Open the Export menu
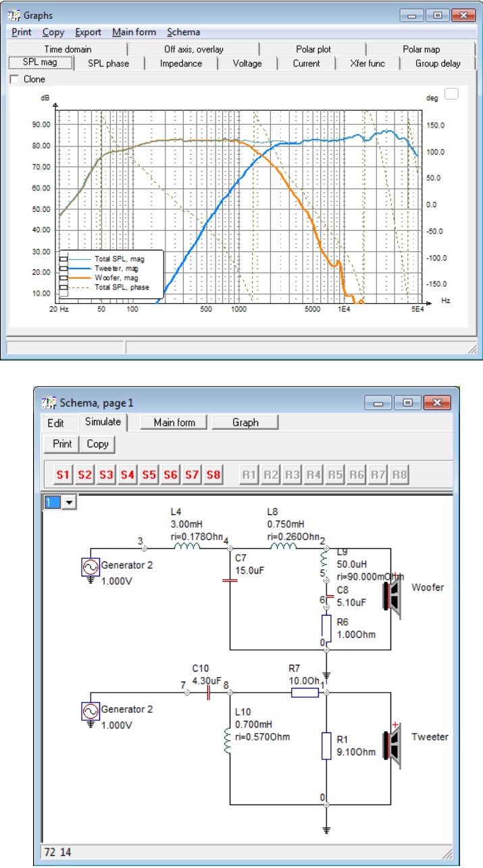The image size is (483, 868). [x=88, y=32]
